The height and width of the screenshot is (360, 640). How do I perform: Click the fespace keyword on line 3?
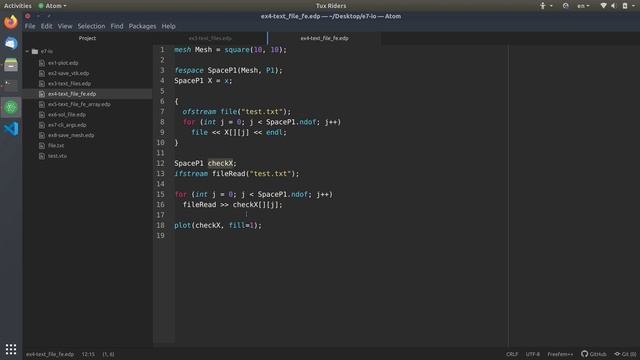pyautogui.click(x=189, y=70)
